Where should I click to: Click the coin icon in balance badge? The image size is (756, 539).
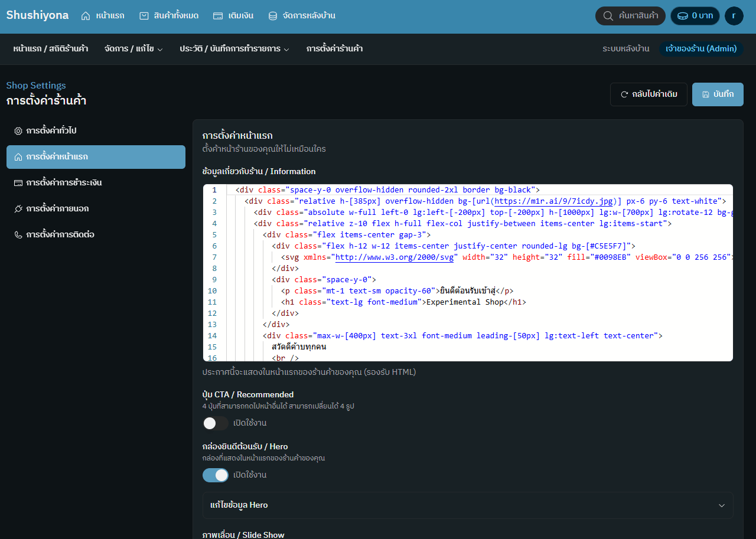682,16
